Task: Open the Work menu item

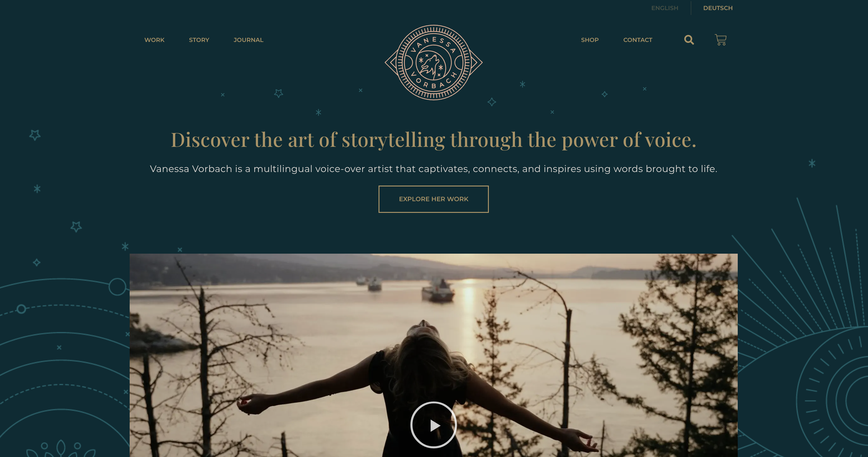Action: pos(155,40)
